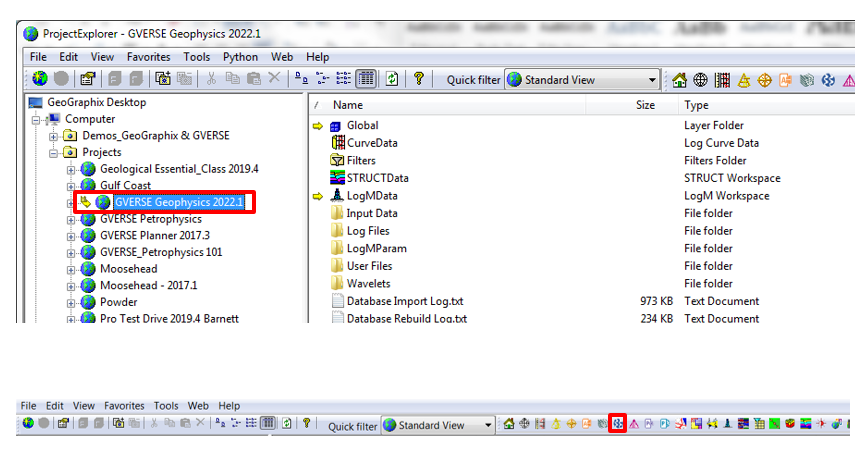The image size is (867, 457).
Task: Expand the GVERSE Planner 2017.3 project node
Action: pyautogui.click(x=71, y=237)
